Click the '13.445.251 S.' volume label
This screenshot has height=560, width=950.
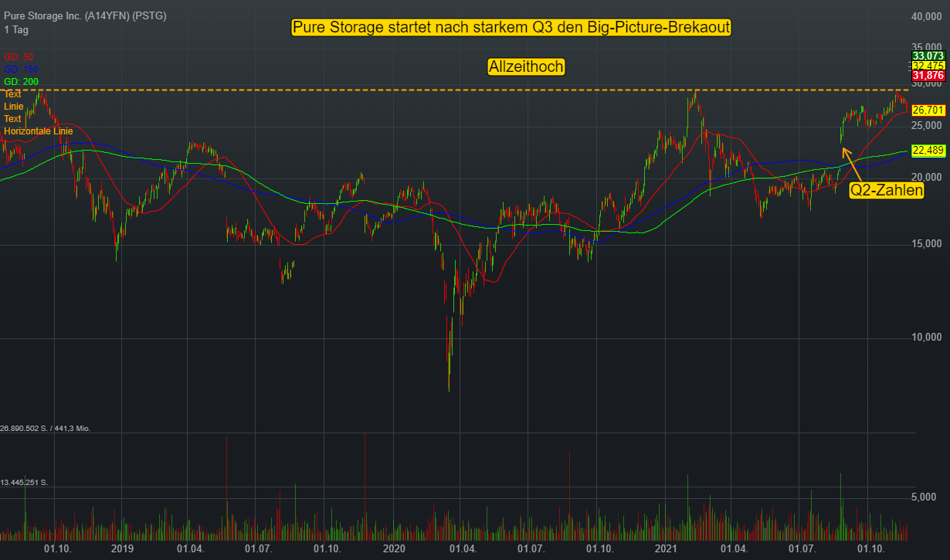[x=24, y=483]
